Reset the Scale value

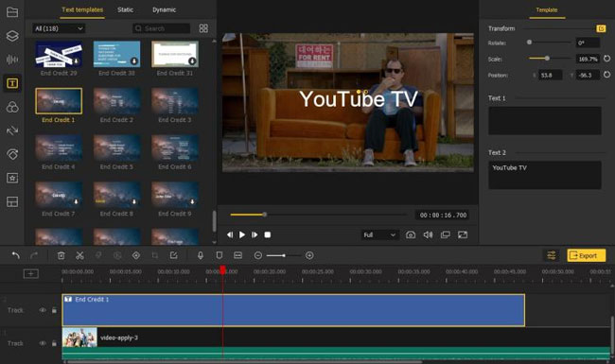click(x=606, y=59)
